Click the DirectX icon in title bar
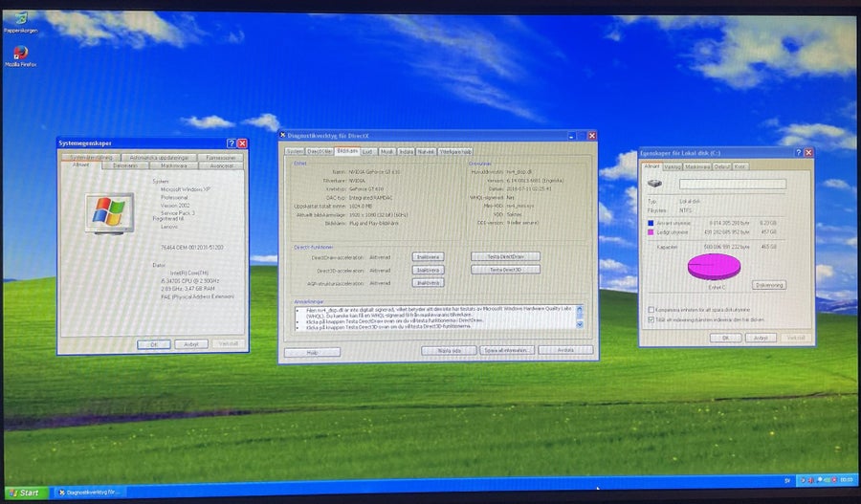This screenshot has height=504, width=861. 283,135
